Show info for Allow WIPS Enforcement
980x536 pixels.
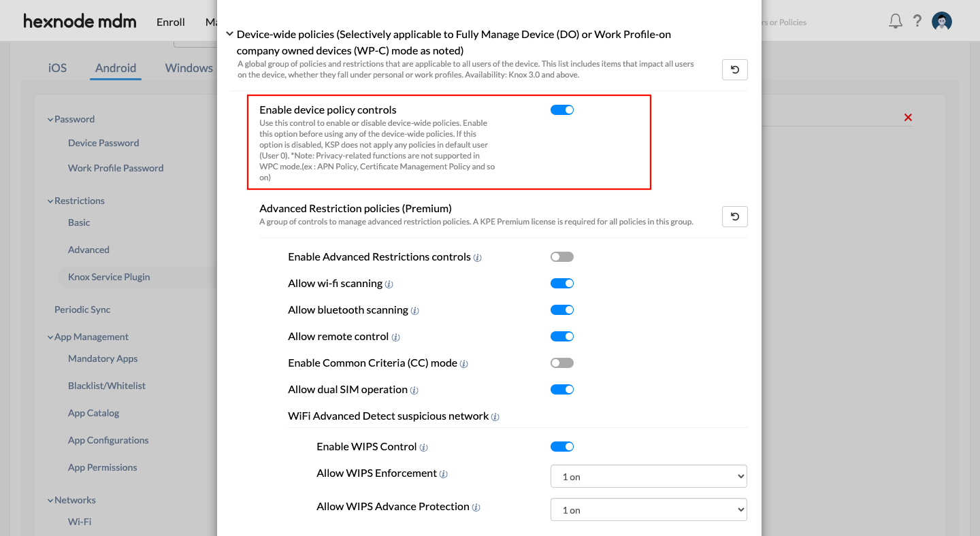[444, 474]
